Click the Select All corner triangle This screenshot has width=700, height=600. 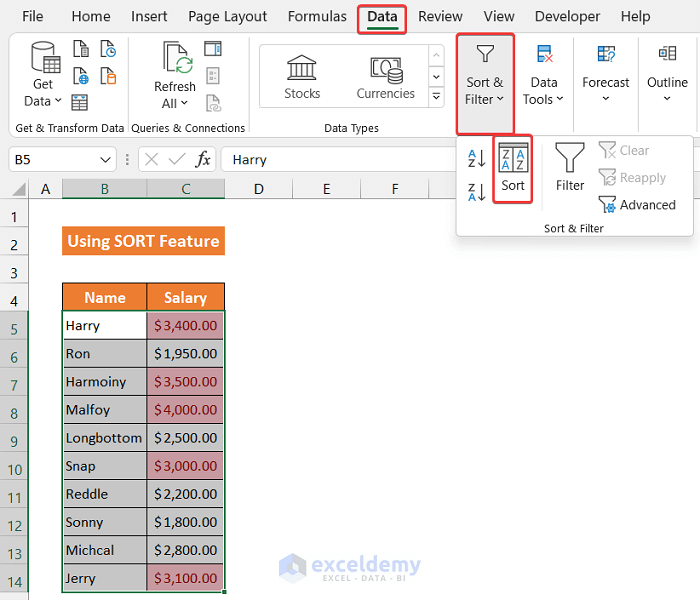19,189
